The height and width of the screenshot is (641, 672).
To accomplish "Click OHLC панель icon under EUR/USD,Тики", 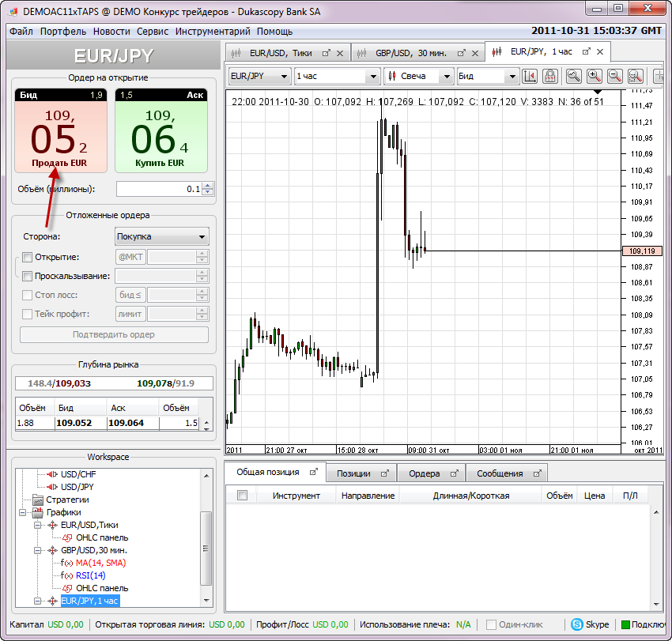I will pyautogui.click(x=67, y=537).
